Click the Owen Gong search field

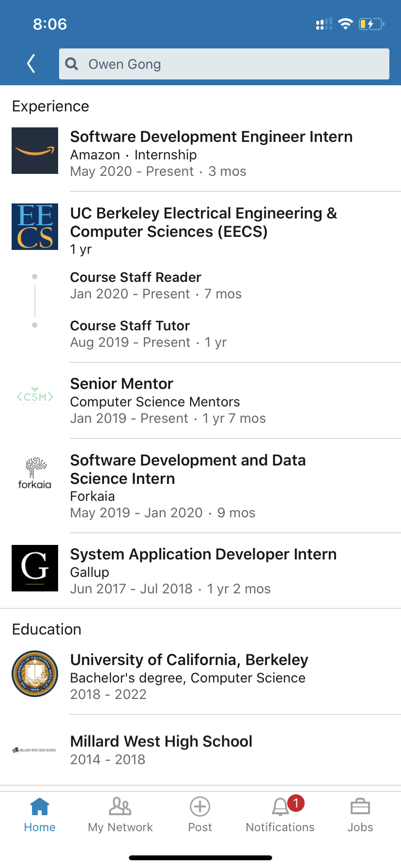(x=232, y=64)
